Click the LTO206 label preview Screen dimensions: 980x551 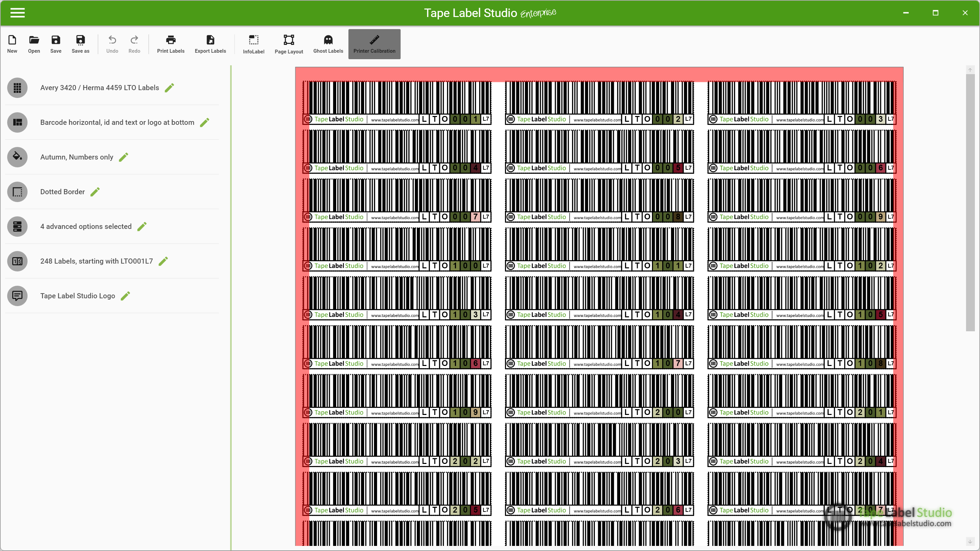[x=600, y=494]
